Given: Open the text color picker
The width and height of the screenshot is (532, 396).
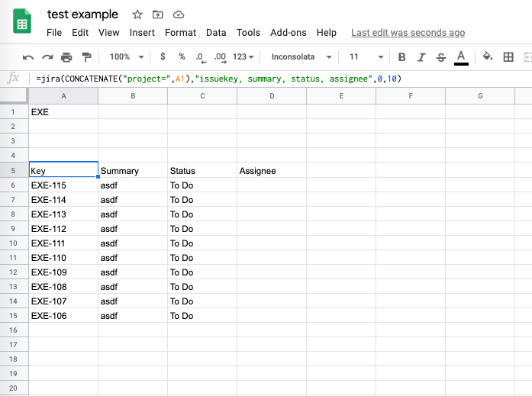Looking at the screenshot, I should point(461,58).
